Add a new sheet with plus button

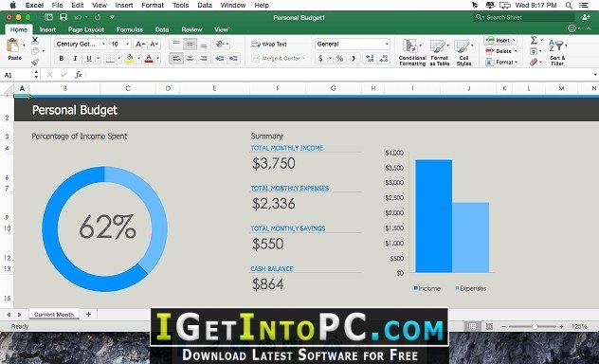tap(89, 314)
